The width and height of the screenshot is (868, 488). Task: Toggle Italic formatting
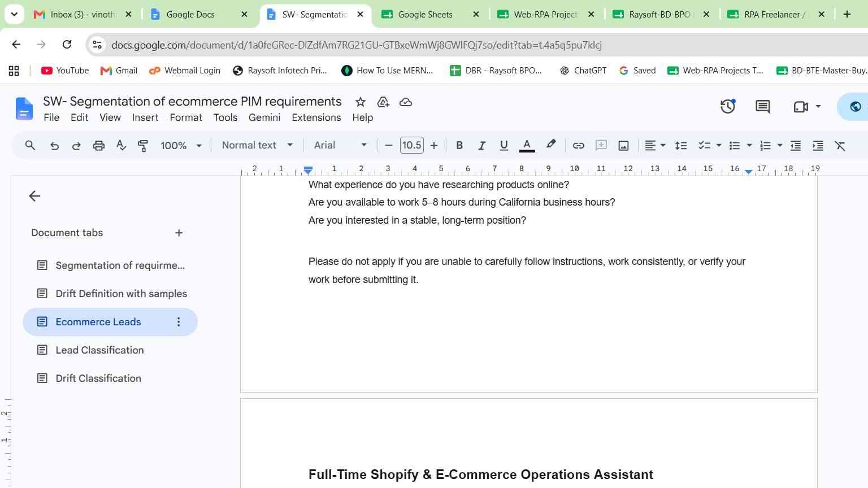(x=481, y=146)
